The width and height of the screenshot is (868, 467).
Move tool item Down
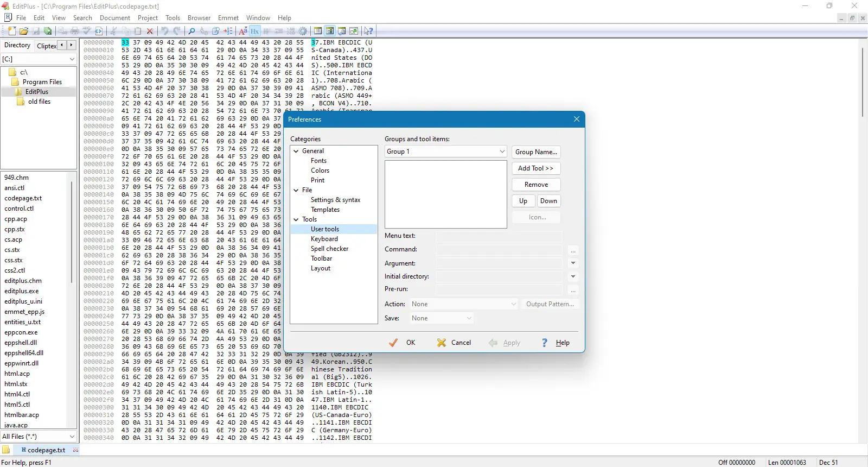click(548, 201)
